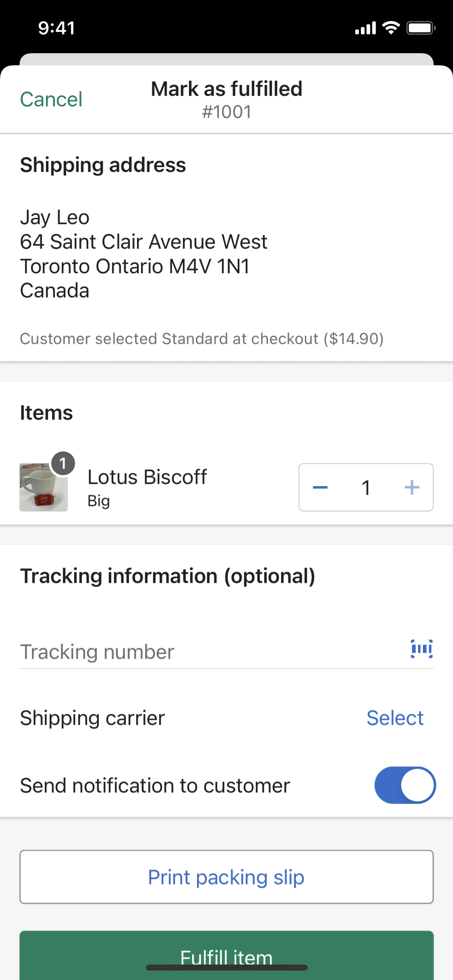The width and height of the screenshot is (453, 980).
Task: Toggle Send notification to customer switch
Action: click(x=405, y=785)
